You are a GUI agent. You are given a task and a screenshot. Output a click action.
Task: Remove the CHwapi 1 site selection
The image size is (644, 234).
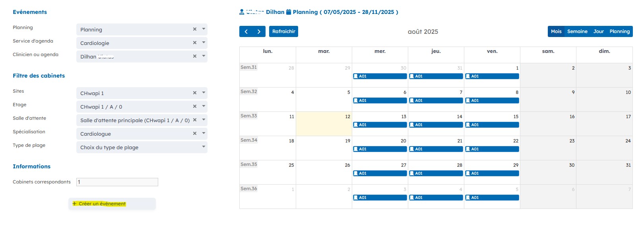point(195,93)
